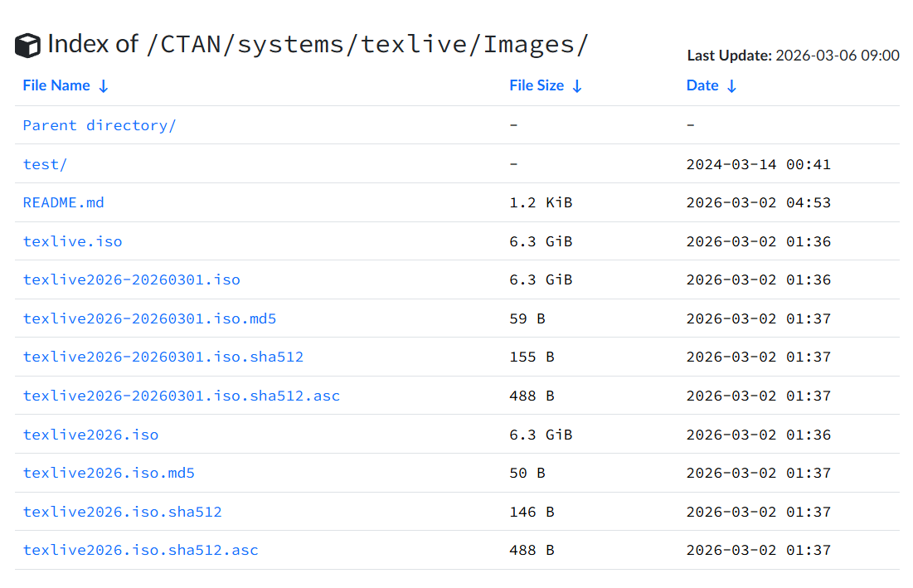Sort listing by File Name header
913x588 pixels.
(56, 85)
